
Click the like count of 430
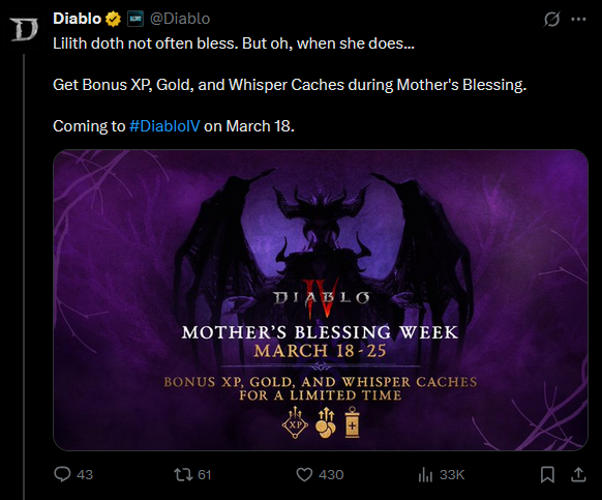pos(331,474)
